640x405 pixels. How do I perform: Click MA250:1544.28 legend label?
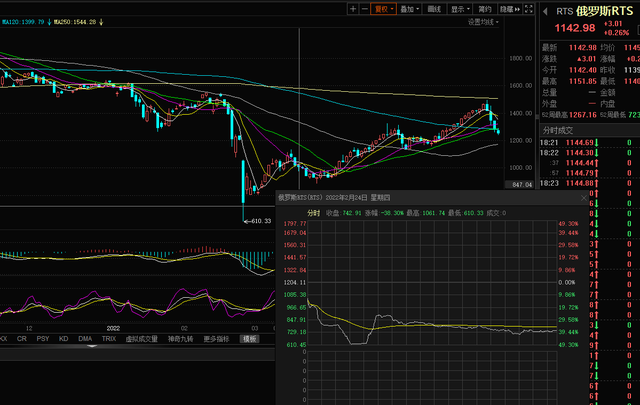[x=76, y=22]
